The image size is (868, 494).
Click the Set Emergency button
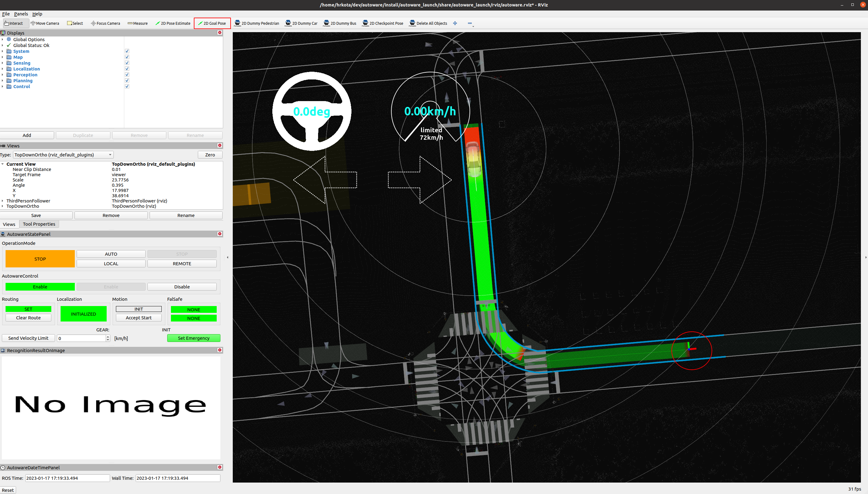pos(193,338)
